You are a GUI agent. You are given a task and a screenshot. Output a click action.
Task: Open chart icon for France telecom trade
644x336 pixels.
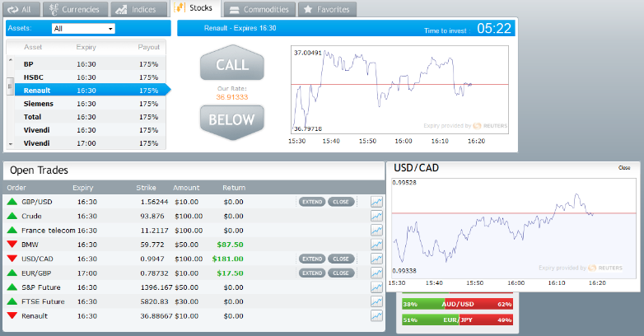(376, 230)
